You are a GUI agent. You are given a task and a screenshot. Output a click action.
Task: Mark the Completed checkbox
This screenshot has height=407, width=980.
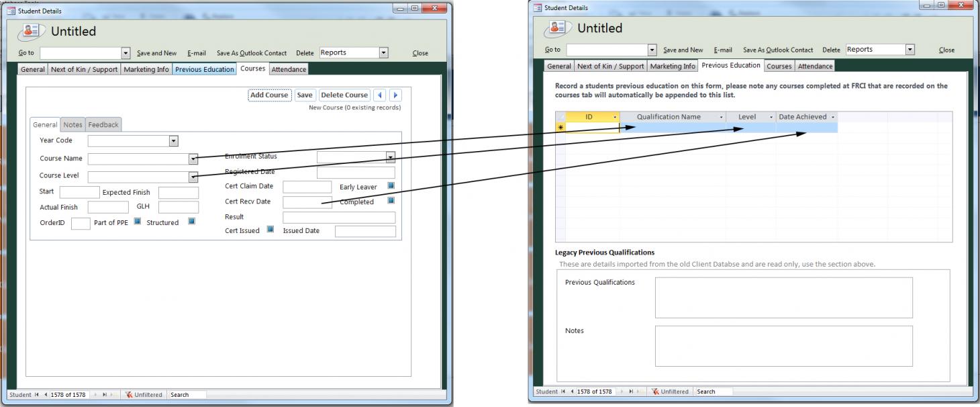[x=391, y=200]
